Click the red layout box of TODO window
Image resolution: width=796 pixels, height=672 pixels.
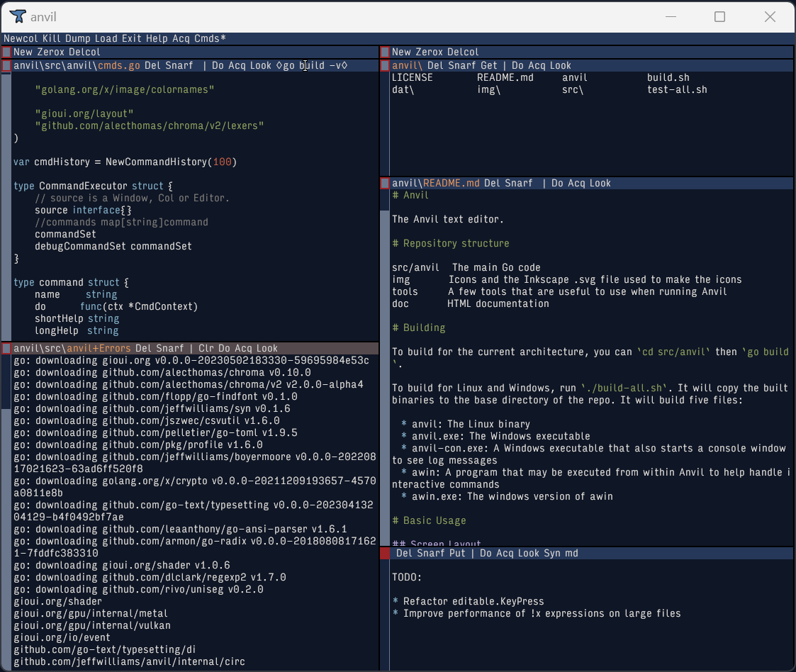tap(385, 553)
